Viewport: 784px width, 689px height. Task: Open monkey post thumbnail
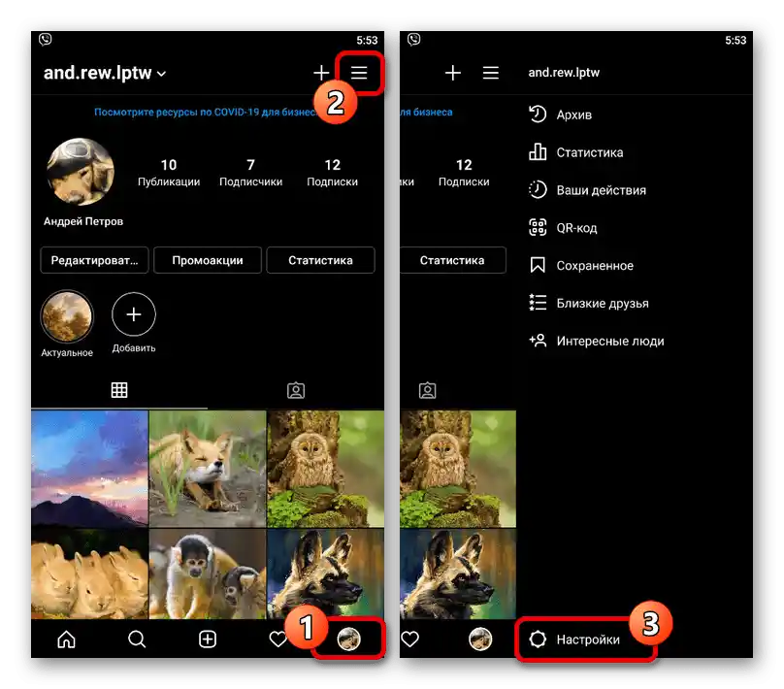point(208,574)
